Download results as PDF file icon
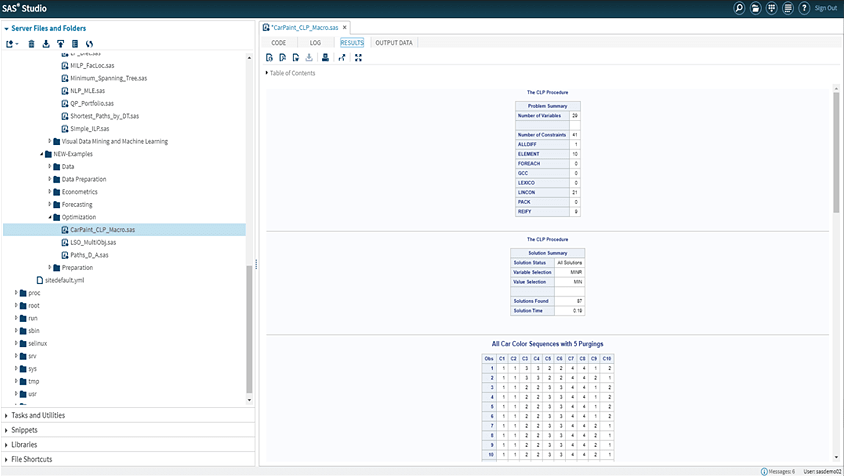 point(283,58)
